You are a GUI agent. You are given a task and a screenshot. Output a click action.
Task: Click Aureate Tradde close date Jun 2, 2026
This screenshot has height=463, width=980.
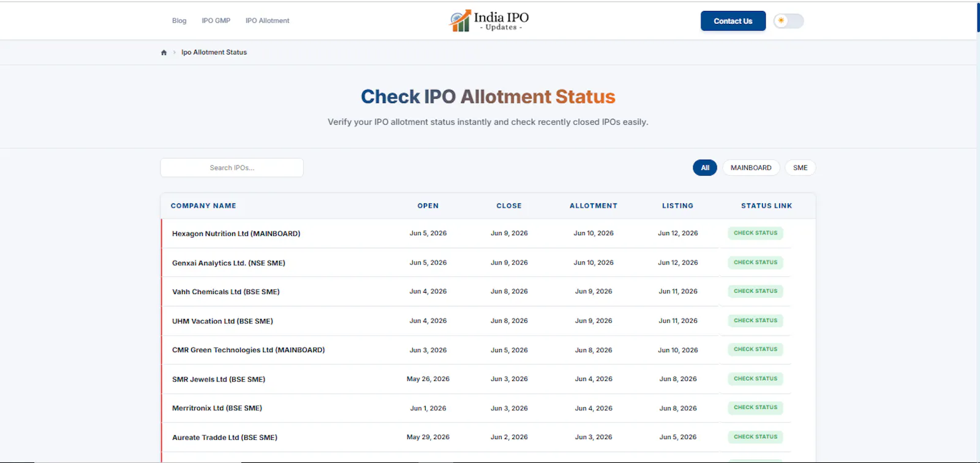pyautogui.click(x=509, y=437)
